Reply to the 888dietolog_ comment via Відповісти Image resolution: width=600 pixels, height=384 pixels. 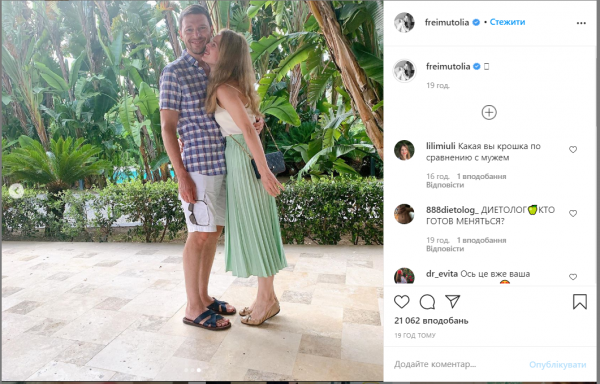[445, 249]
